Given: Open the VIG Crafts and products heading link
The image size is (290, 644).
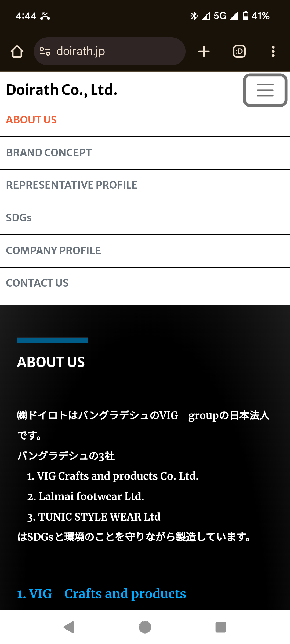Looking at the screenshot, I should [x=102, y=594].
